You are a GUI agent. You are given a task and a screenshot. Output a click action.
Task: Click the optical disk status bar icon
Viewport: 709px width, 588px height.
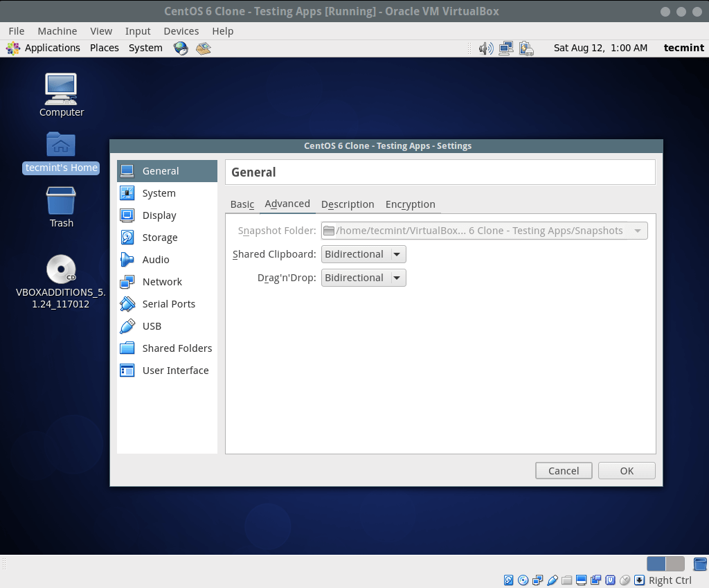click(523, 580)
